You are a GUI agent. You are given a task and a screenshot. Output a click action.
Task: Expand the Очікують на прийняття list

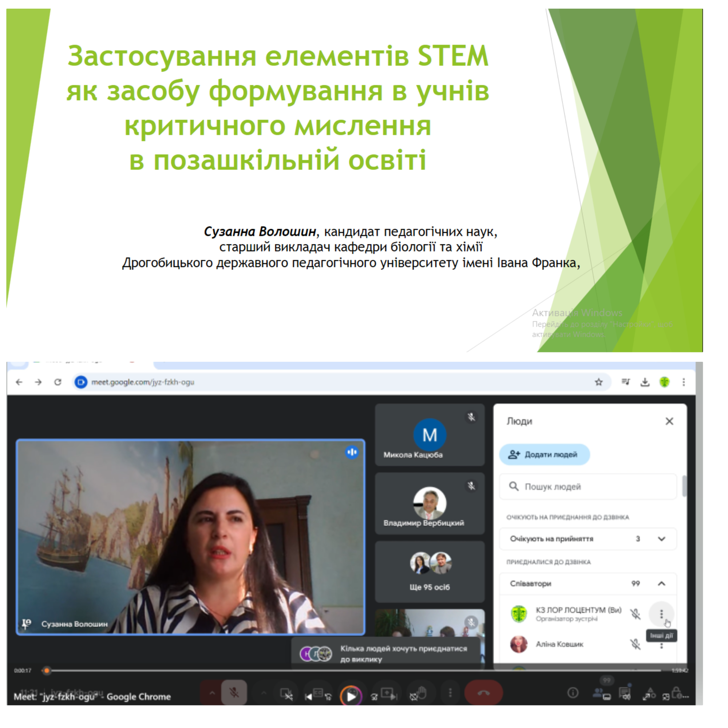(661, 539)
